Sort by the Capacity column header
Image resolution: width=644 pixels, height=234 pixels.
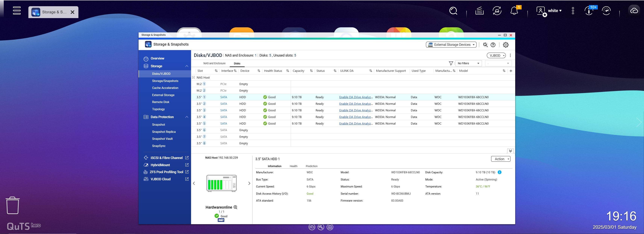(x=303, y=71)
